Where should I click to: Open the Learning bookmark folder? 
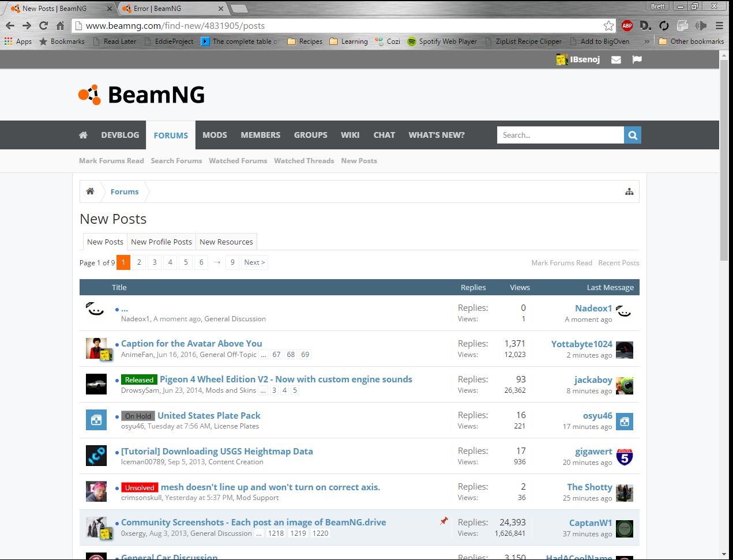348,42
